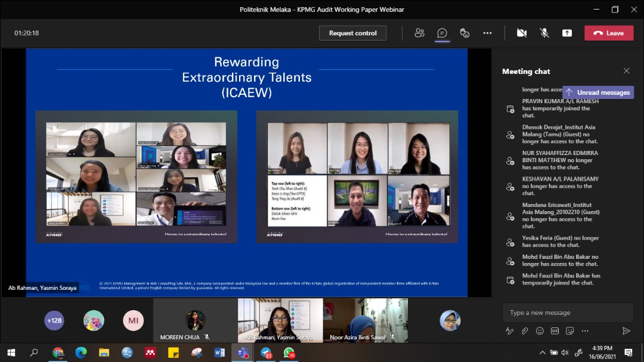Close the Meeting chat panel
Screen dimensions: 644x362
coord(626,71)
